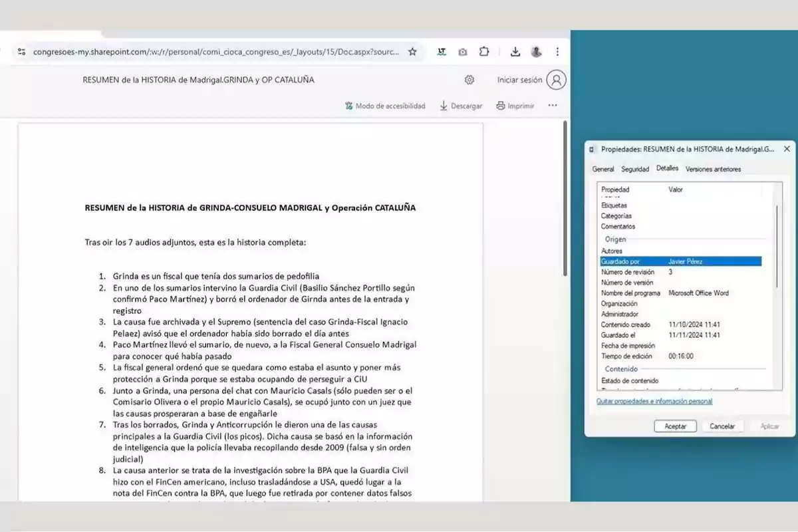Click the Imprimir button label
The width and height of the screenshot is (798, 532).
point(521,106)
